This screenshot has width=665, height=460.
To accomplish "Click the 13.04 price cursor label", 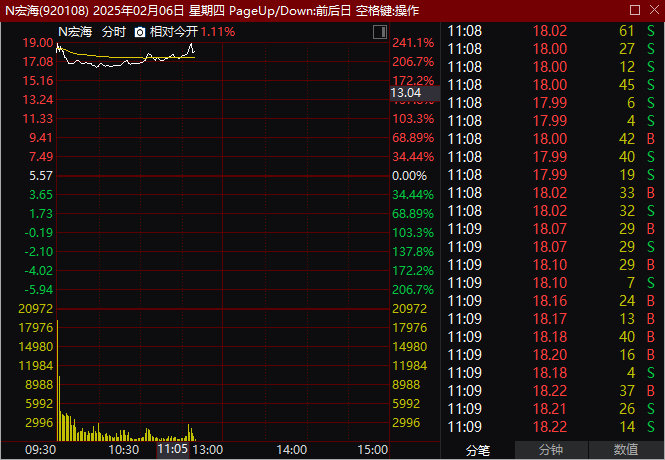I will (405, 93).
